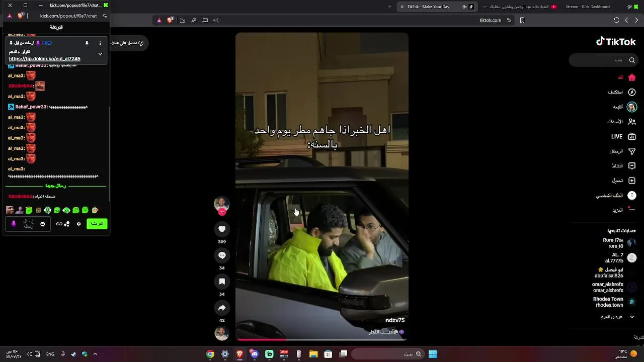Open followed account omar_alshrefx

point(615,287)
